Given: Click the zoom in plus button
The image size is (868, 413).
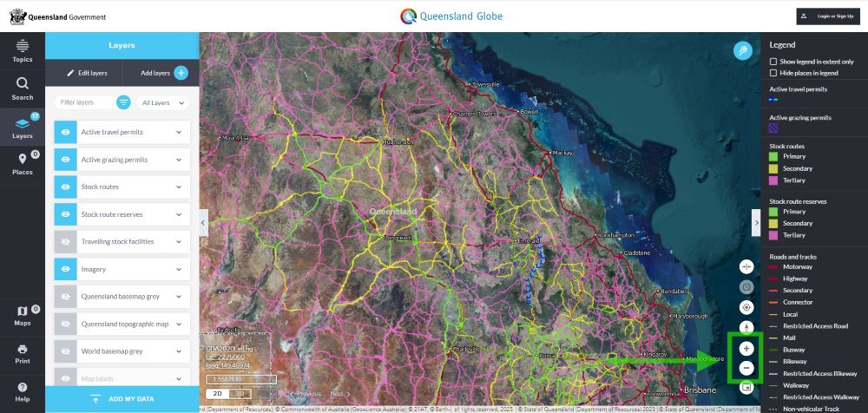Looking at the screenshot, I should (x=746, y=348).
